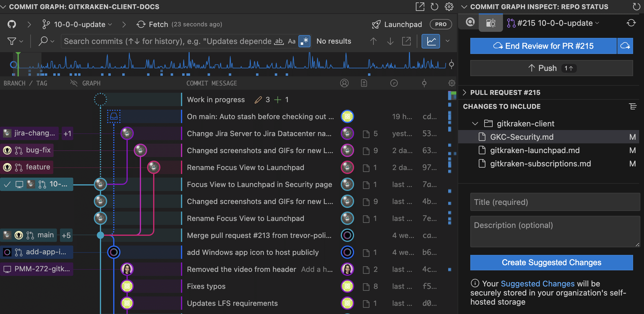
Task: Toggle match case Aa search option
Action: tap(291, 41)
